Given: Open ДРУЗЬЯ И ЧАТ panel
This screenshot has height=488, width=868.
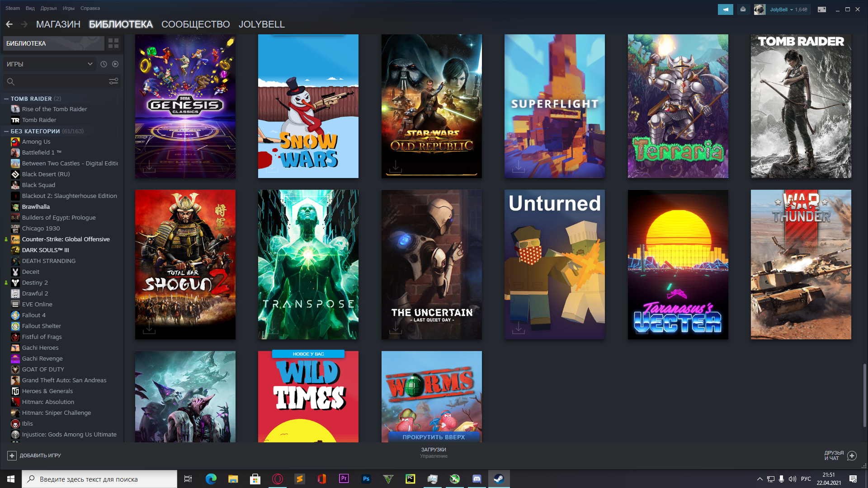Looking at the screenshot, I should [834, 455].
